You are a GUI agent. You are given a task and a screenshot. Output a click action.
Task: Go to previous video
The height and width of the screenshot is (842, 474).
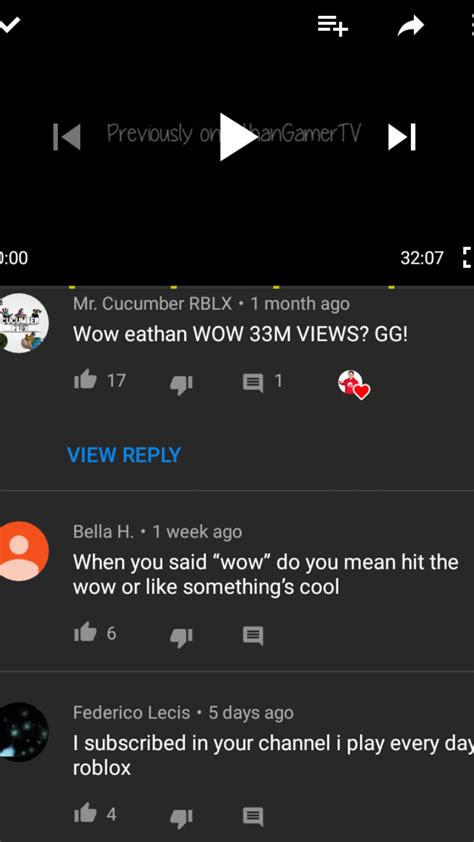[67, 137]
